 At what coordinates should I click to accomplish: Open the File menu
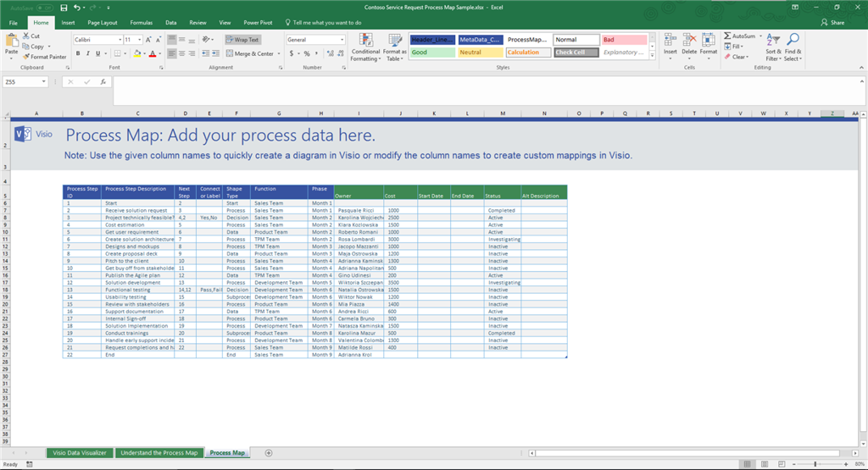[14, 23]
